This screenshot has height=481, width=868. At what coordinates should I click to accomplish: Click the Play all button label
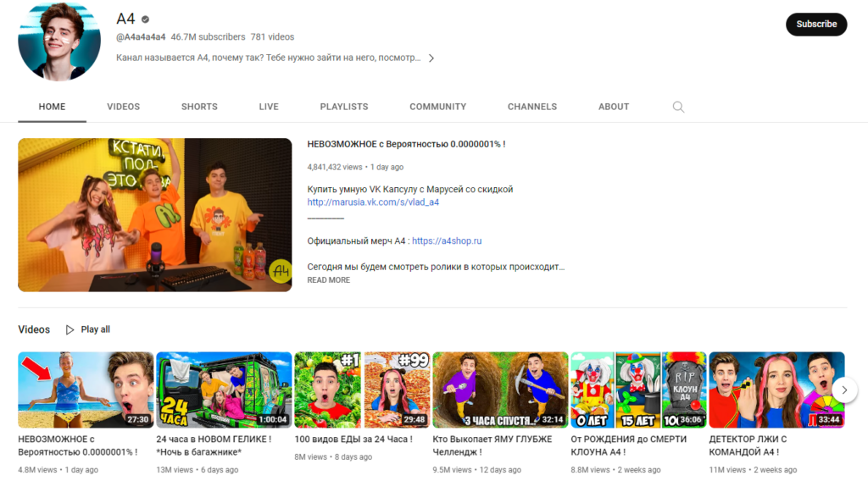coord(95,329)
